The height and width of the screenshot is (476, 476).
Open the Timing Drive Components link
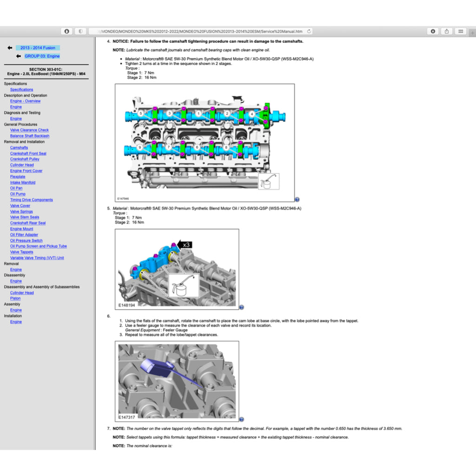click(32, 200)
